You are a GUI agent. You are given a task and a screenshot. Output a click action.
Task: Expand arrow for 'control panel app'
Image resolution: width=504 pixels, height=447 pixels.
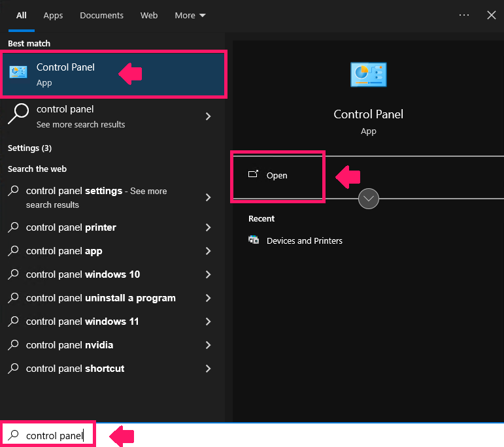tap(208, 251)
